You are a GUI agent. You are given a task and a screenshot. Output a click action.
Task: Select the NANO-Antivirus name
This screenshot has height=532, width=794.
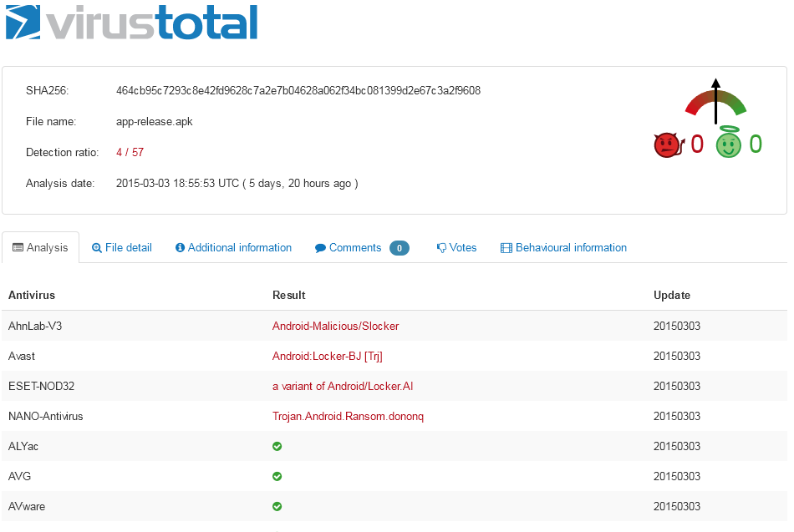46,416
